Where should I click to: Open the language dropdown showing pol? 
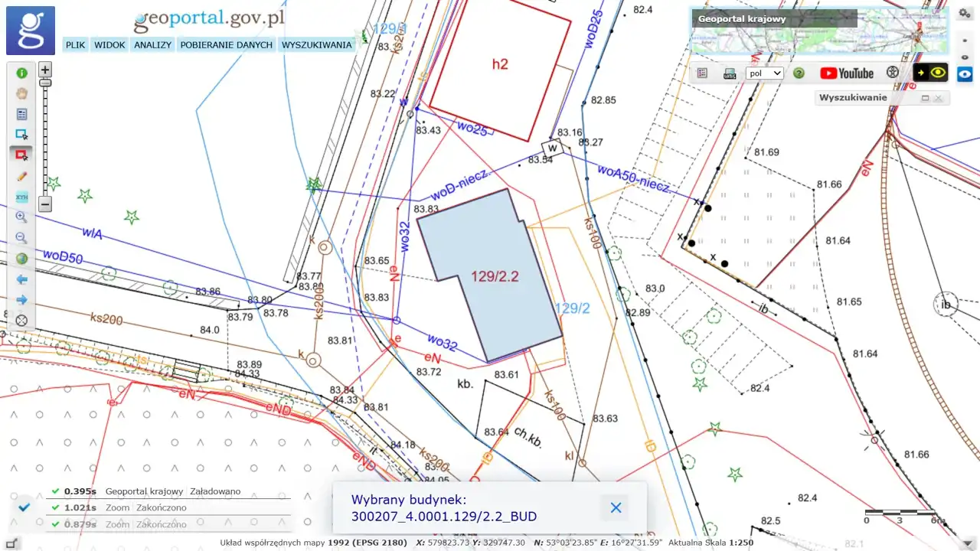point(765,73)
